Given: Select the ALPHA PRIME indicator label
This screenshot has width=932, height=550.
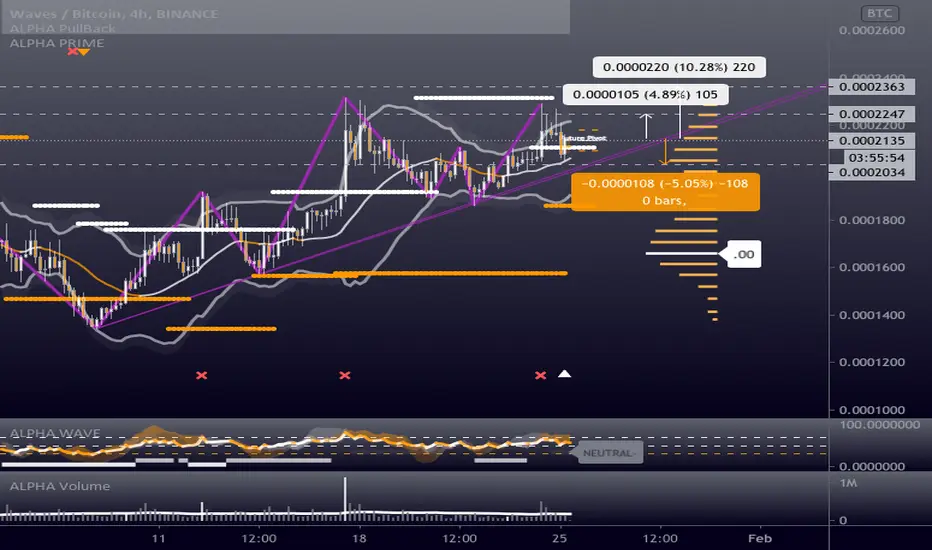Looking at the screenshot, I should [x=56, y=43].
